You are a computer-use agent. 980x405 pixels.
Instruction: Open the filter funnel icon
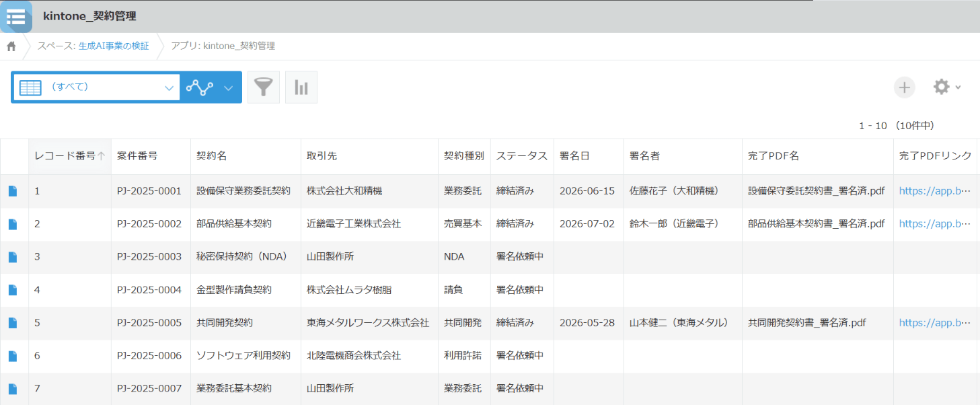tap(264, 87)
